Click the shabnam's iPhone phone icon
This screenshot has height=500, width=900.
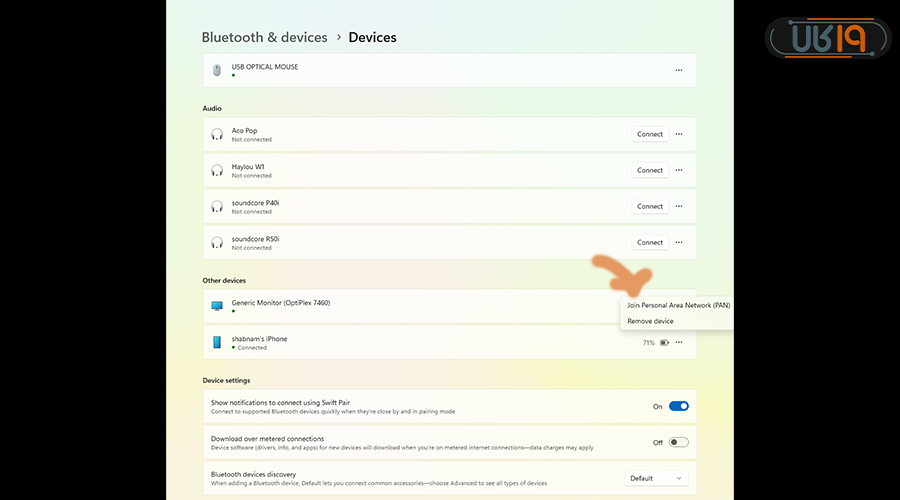[x=217, y=342]
